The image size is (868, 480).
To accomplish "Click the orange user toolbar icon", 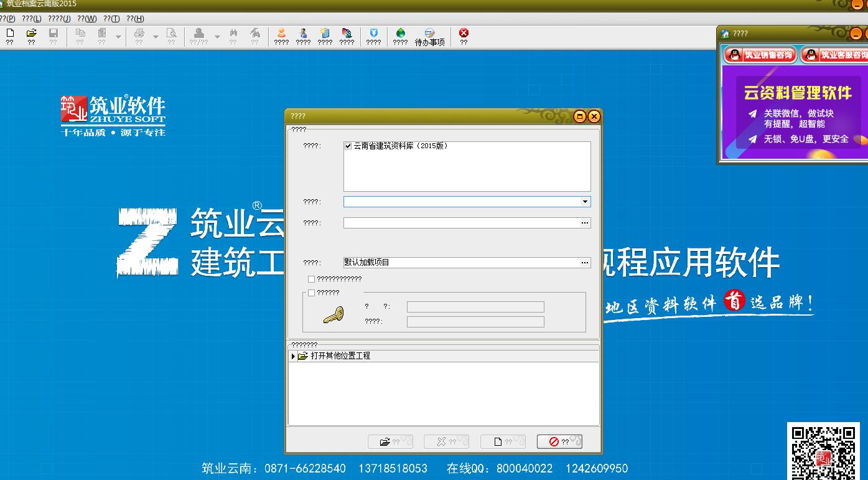I will (x=280, y=34).
